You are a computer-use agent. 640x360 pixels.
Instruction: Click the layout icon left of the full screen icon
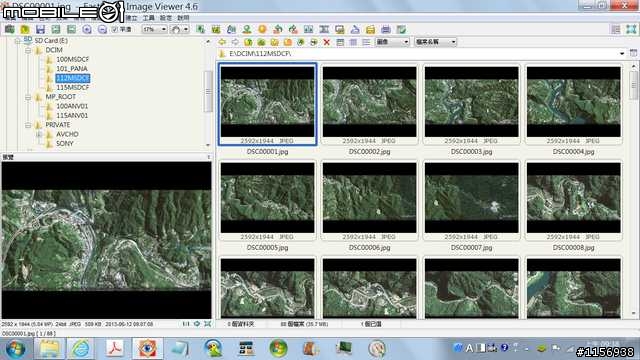click(x=616, y=29)
